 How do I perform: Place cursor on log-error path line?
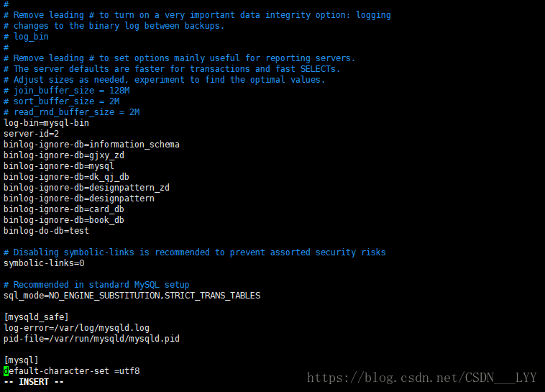click(x=76, y=328)
